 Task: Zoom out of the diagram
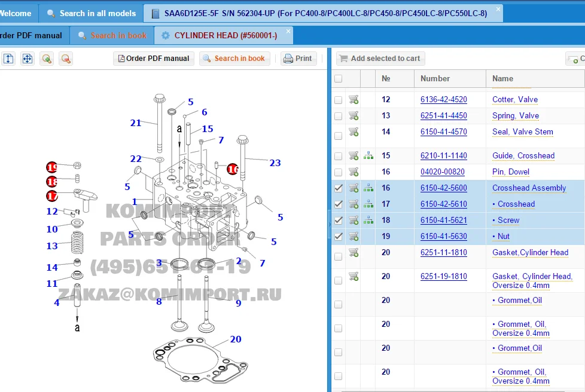pyautogui.click(x=66, y=59)
